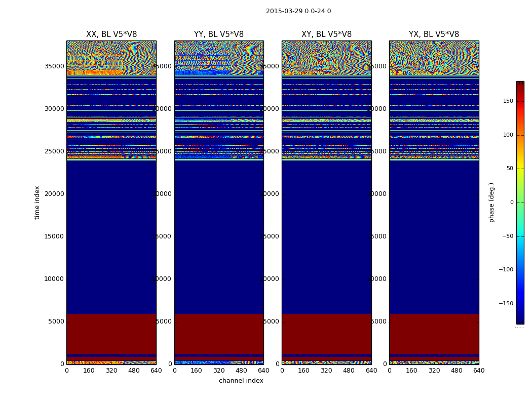Click the "phase (deg.)" colorbar label
The width and height of the screenshot is (532, 405).
coord(491,202)
